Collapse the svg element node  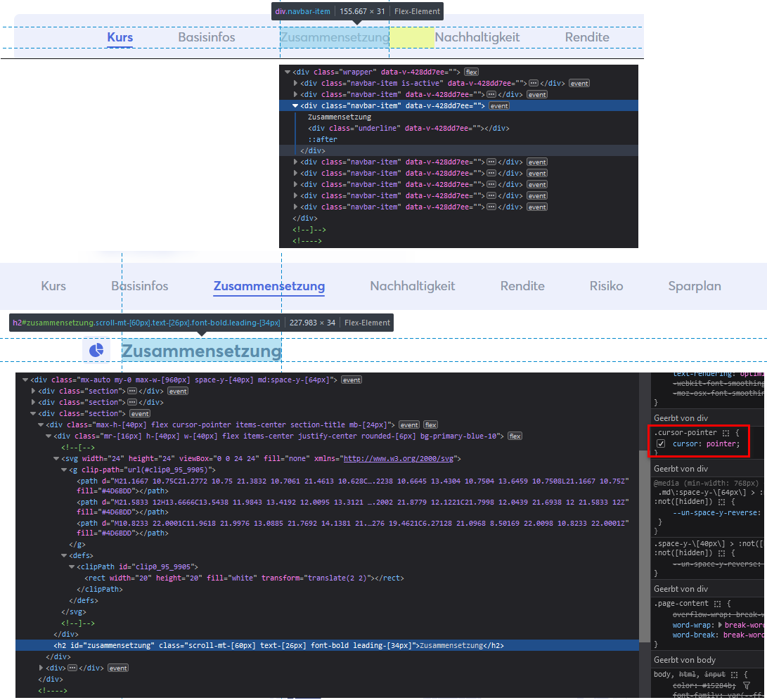[56, 459]
